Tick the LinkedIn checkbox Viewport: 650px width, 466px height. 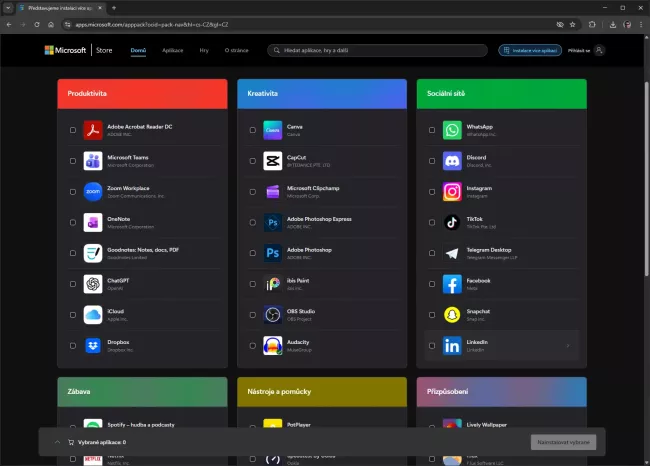432,345
